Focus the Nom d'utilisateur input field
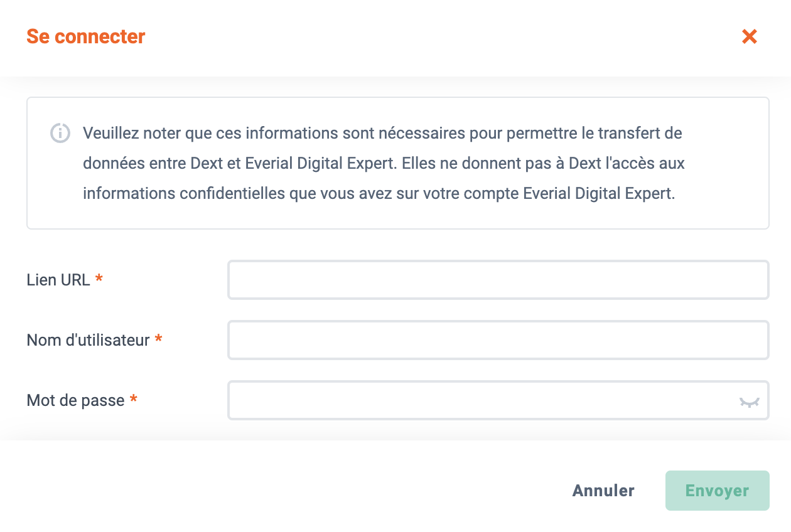This screenshot has width=791, height=532. click(x=498, y=340)
